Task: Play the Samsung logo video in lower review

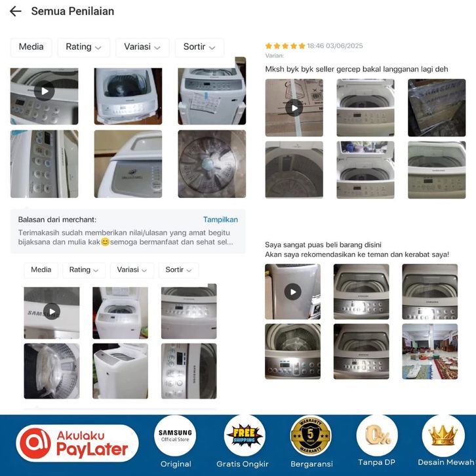Action: click(52, 312)
